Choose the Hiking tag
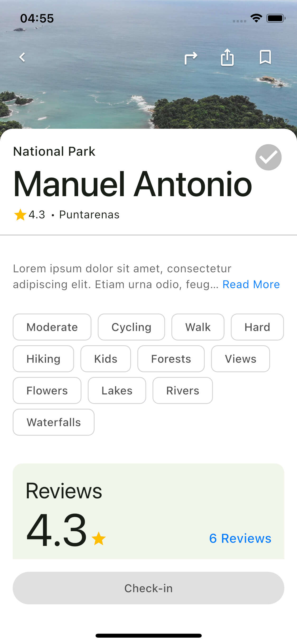Image resolution: width=297 pixels, height=644 pixels. pos(43,359)
